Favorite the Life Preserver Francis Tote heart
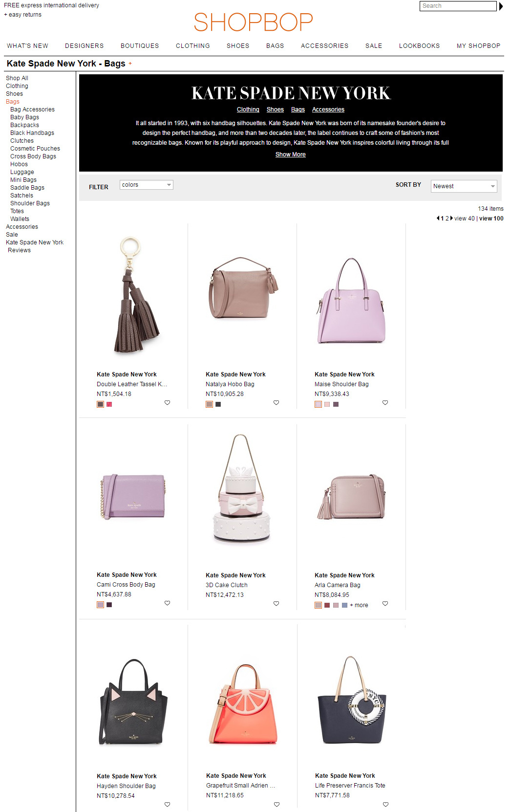 pyautogui.click(x=385, y=805)
